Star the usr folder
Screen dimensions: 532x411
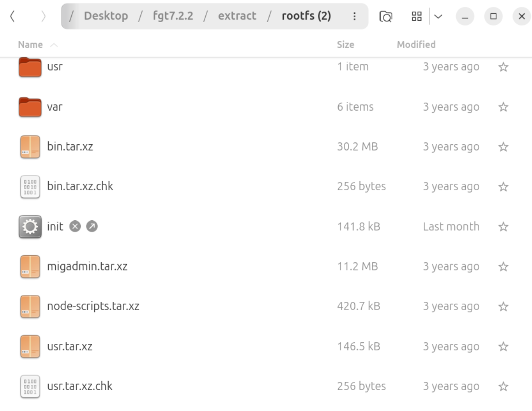click(503, 67)
